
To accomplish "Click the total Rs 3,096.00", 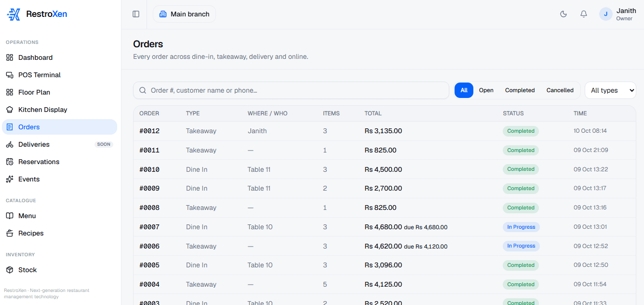I will pyautogui.click(x=383, y=265).
